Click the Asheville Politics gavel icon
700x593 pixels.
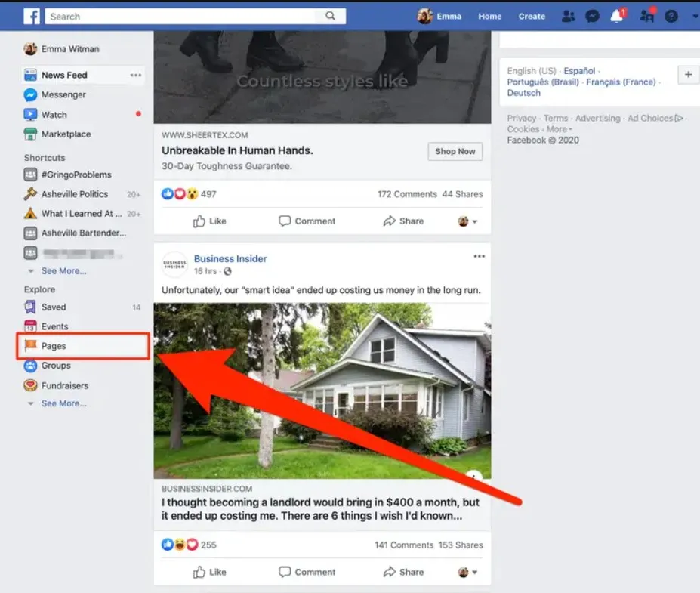coord(30,194)
